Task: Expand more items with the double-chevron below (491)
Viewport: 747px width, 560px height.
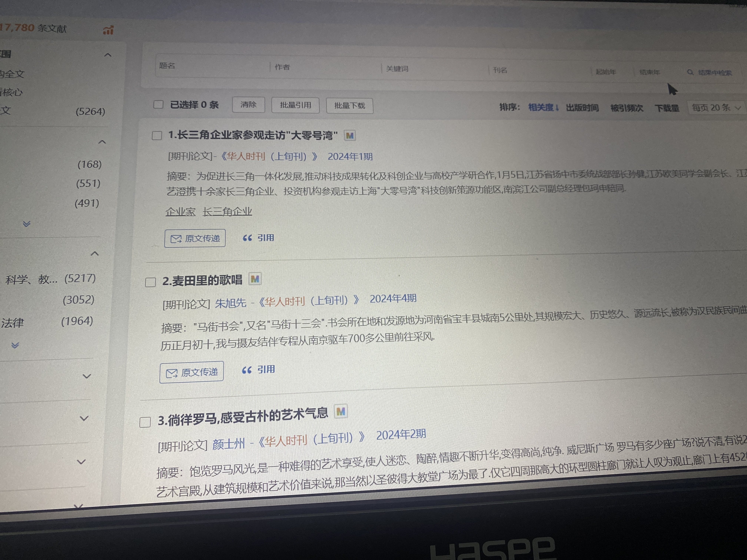Action: point(27,224)
